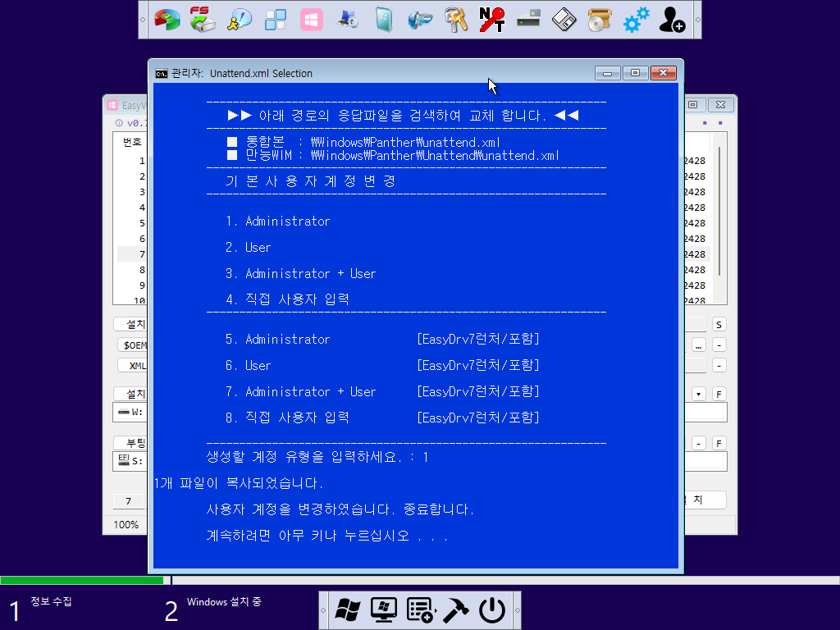The image size is (840, 630).
Task: Click the lower F button in the boot drive row
Action: point(719,443)
